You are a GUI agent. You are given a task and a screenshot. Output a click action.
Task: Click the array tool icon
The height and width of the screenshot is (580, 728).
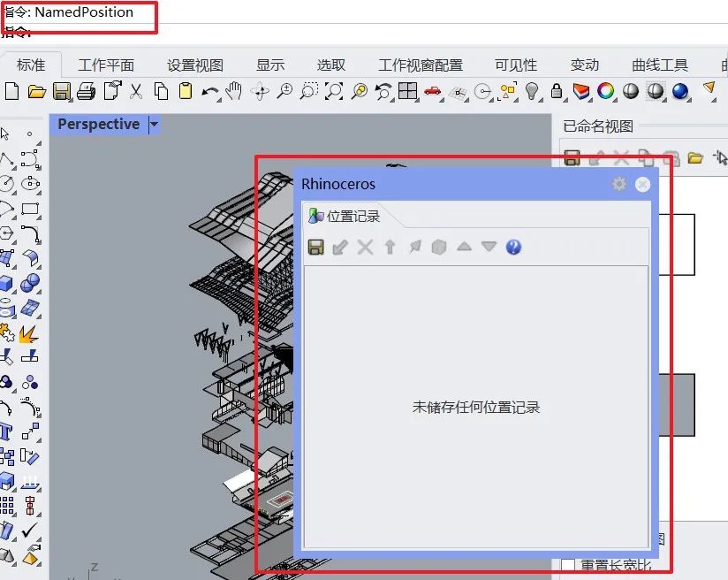(6, 505)
